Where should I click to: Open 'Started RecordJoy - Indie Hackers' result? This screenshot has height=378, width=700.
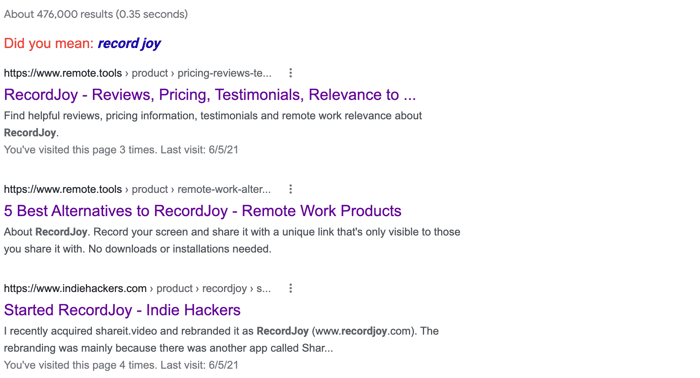pyautogui.click(x=122, y=310)
